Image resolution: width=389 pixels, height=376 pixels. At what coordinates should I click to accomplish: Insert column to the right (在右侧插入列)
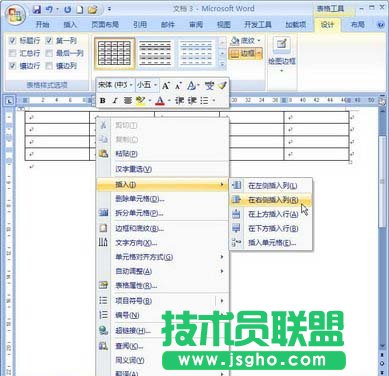click(x=271, y=200)
